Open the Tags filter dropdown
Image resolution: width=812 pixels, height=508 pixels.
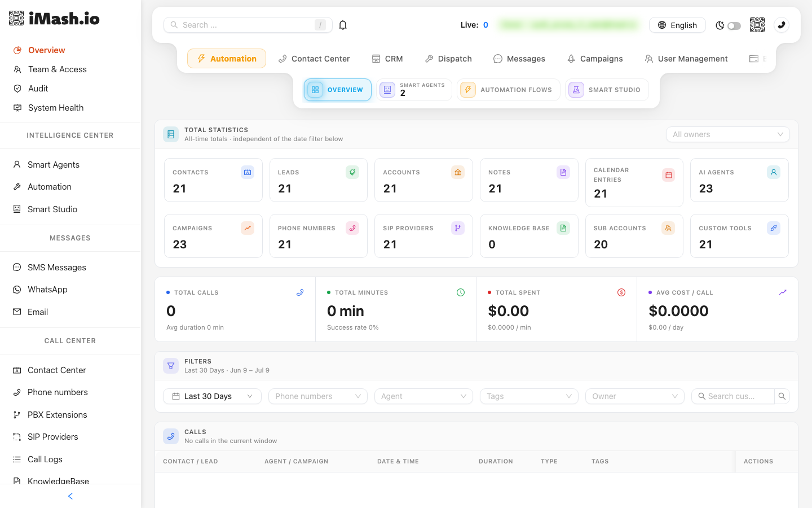(529, 396)
